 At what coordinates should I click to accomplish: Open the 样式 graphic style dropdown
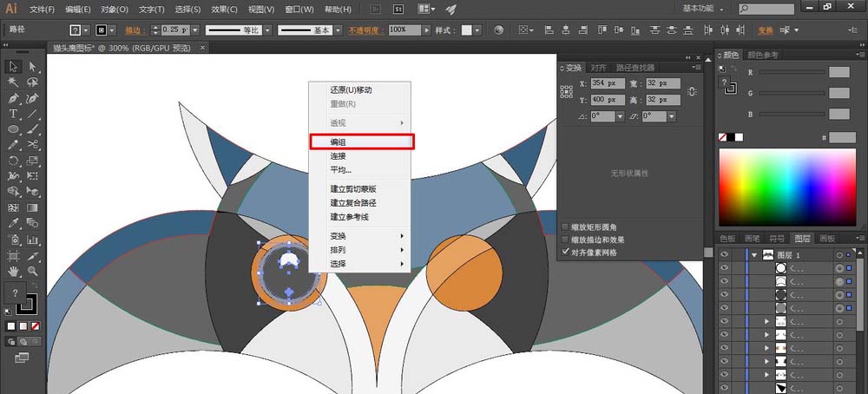[x=477, y=30]
